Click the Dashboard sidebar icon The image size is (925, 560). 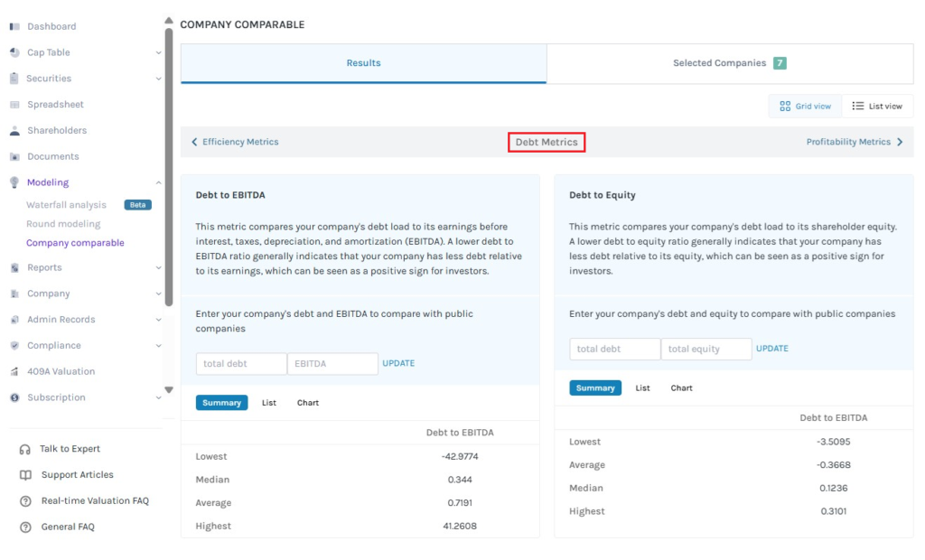point(14,26)
